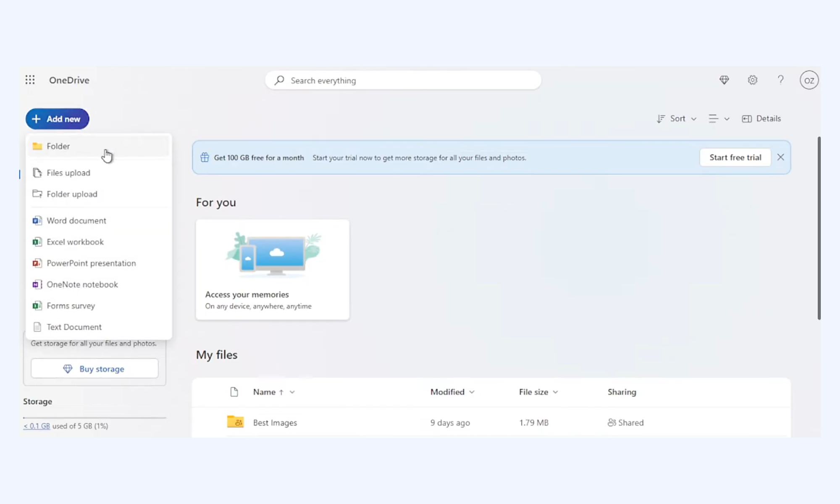Image resolution: width=840 pixels, height=504 pixels.
Task: Click the vertical page scrollbar
Action: click(x=819, y=228)
